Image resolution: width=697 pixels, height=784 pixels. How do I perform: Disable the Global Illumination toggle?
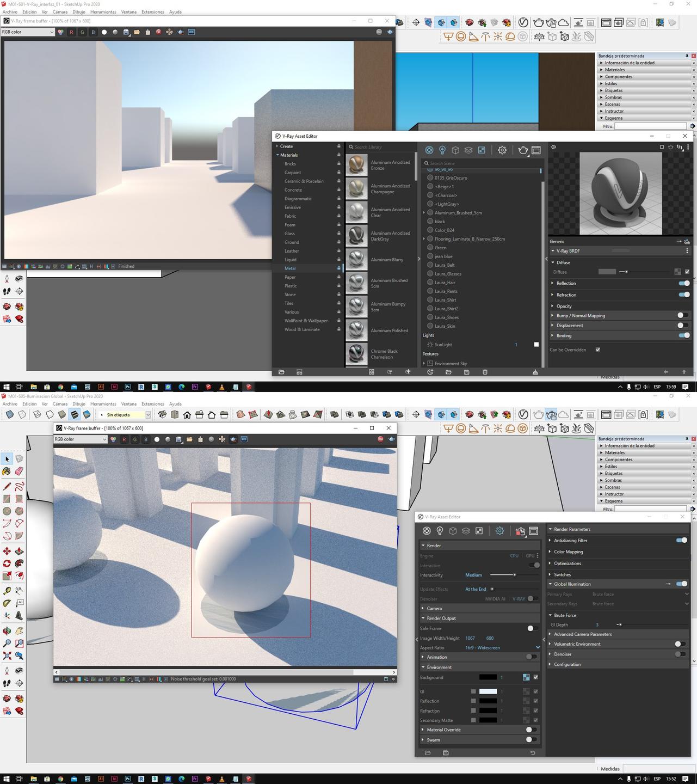682,584
